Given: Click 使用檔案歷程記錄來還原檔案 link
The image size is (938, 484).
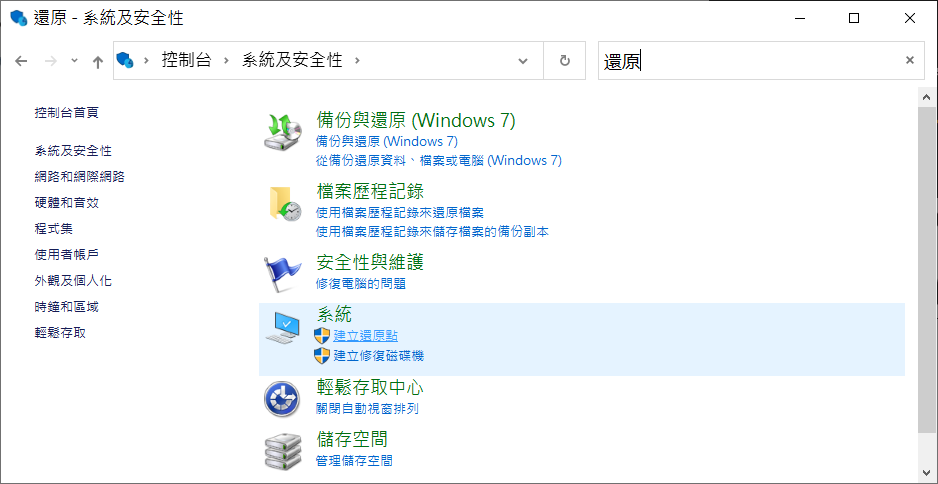Looking at the screenshot, I should [x=400, y=212].
